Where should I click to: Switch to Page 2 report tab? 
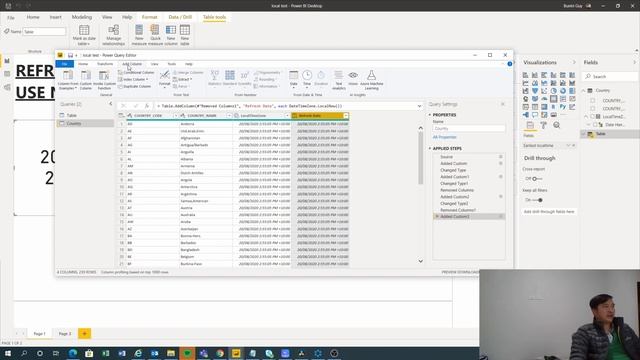pos(64,333)
